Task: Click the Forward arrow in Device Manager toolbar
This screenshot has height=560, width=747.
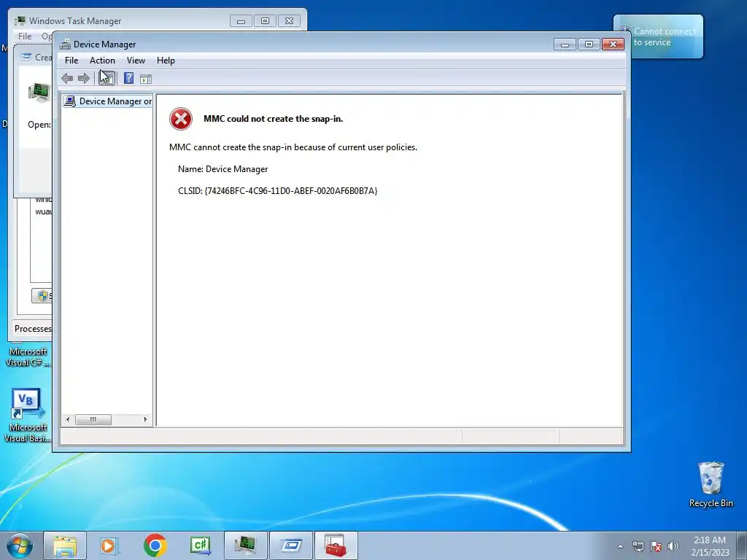Action: pyautogui.click(x=83, y=78)
